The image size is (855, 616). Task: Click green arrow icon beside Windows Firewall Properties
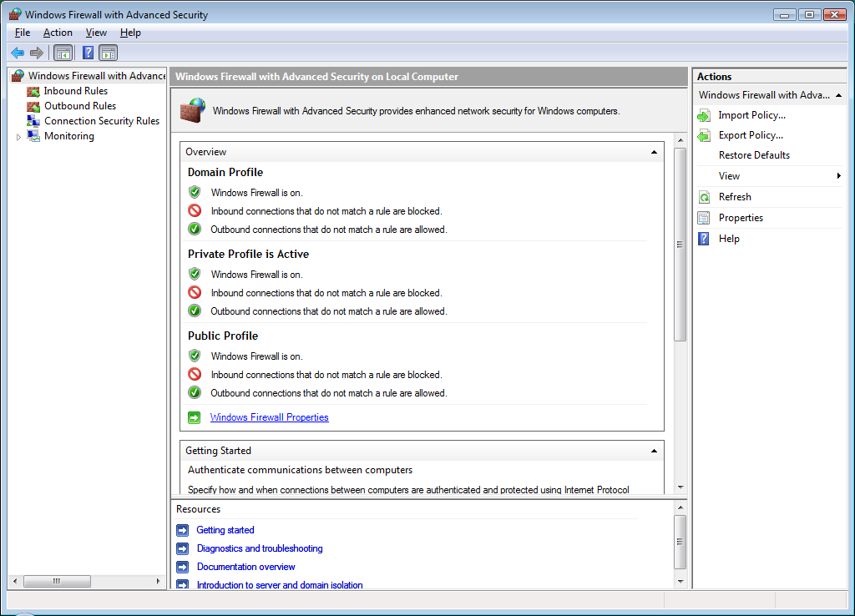pyautogui.click(x=194, y=417)
